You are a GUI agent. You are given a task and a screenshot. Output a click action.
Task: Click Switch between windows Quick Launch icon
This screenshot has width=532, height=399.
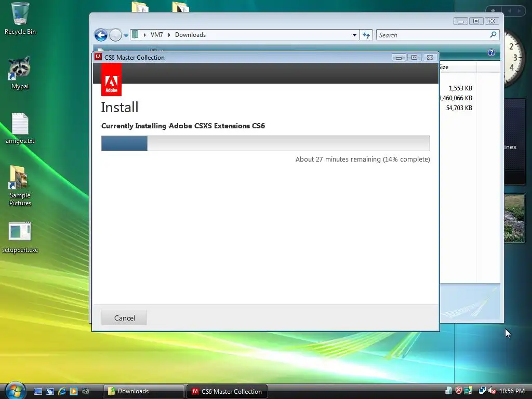[x=50, y=391]
